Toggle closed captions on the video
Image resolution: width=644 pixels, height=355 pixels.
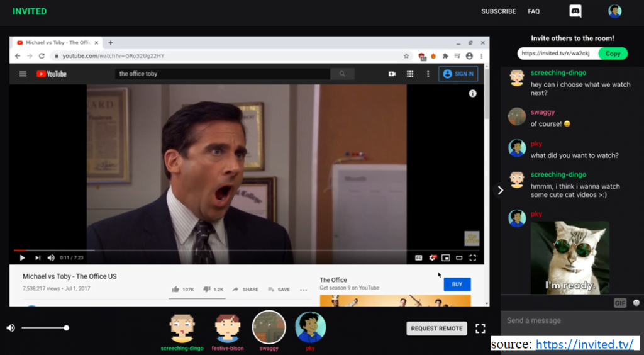418,257
